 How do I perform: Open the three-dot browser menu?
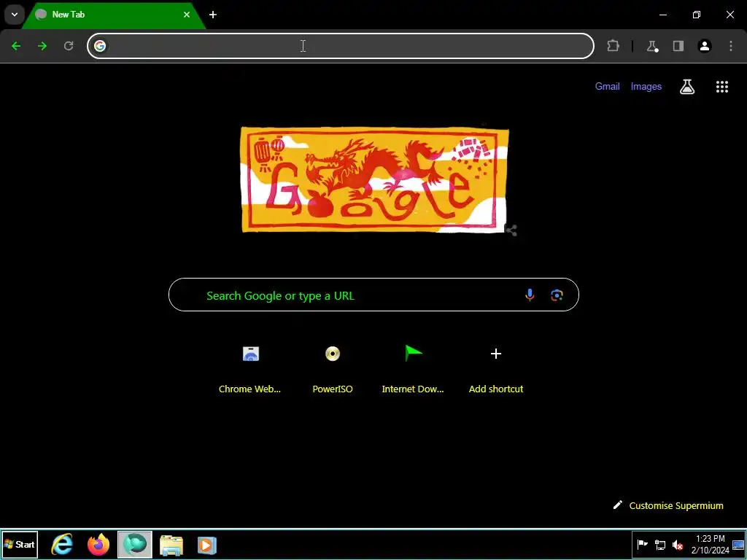pos(731,46)
